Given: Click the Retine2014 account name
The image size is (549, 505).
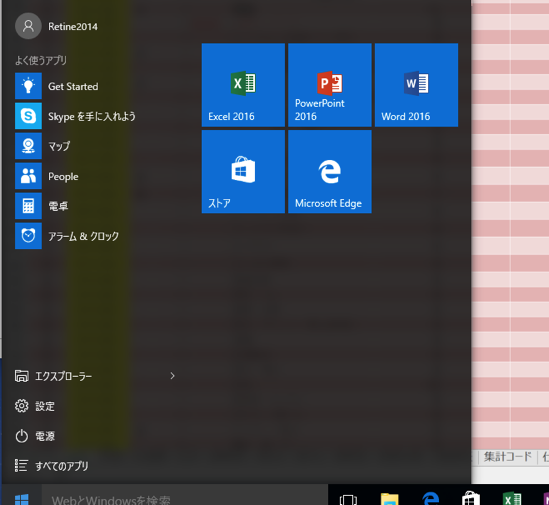Looking at the screenshot, I should tap(73, 27).
